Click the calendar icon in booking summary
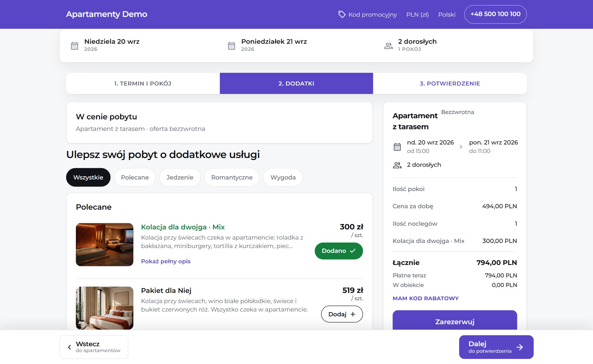Viewport: 593px width, 364px height. 397,147
